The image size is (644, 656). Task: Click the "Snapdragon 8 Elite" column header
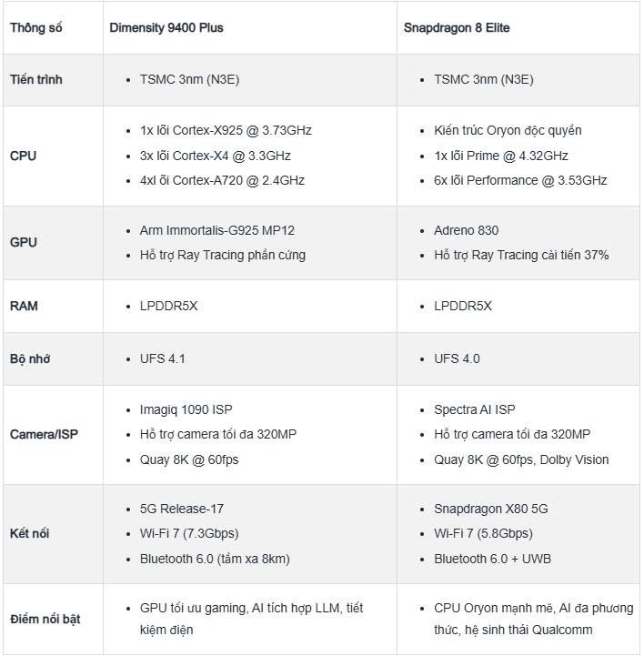click(x=457, y=27)
